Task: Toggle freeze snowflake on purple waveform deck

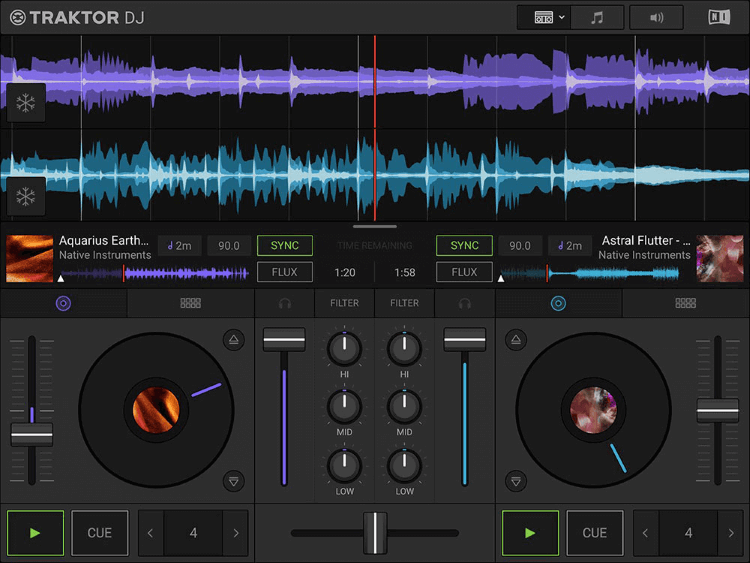Action: [x=26, y=102]
